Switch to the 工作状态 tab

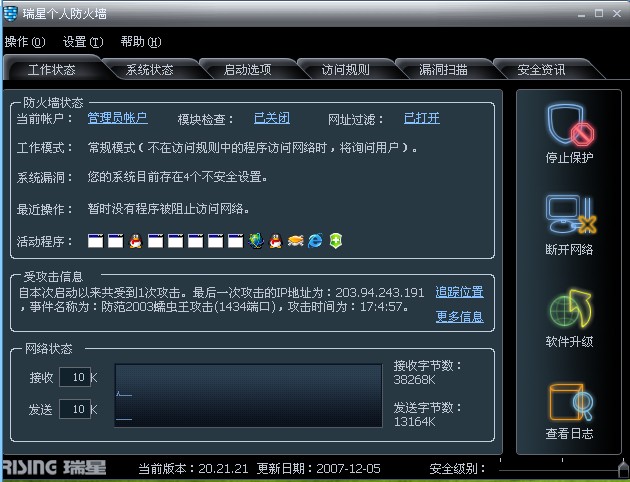[x=51, y=70]
